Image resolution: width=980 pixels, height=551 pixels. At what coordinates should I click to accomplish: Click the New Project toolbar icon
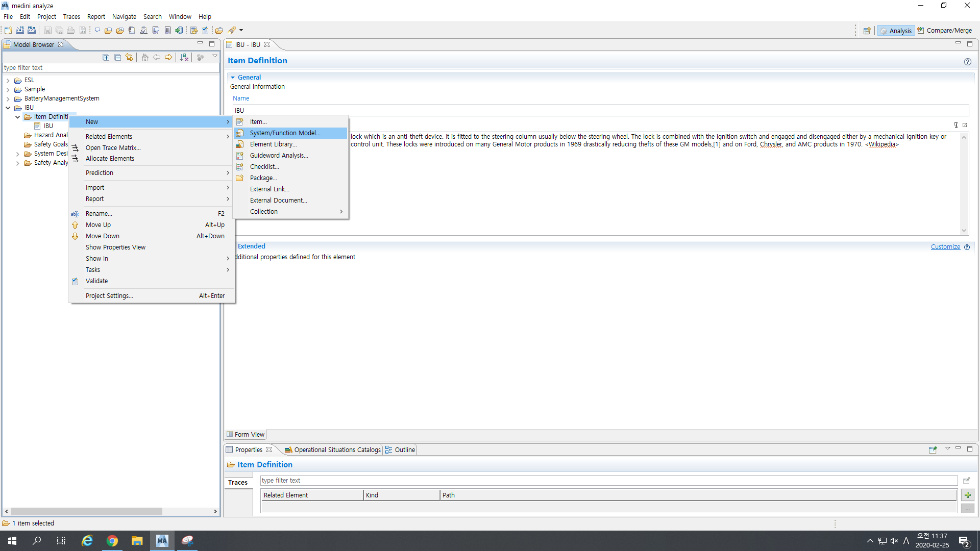(8, 31)
